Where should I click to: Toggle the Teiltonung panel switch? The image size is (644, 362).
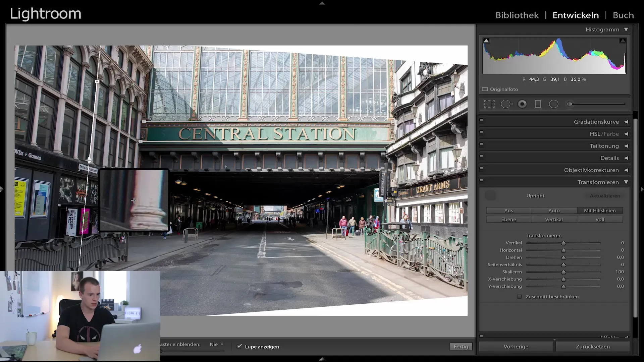[x=481, y=144]
